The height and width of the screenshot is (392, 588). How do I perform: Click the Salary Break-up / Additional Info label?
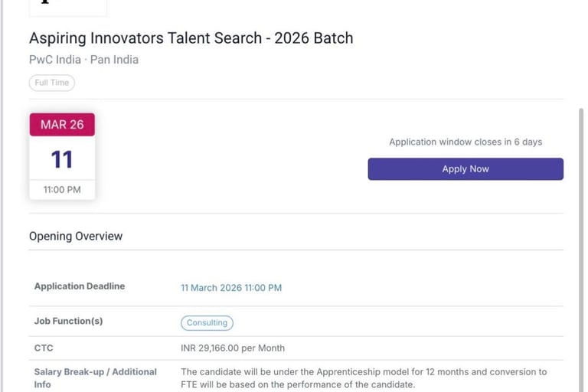tap(95, 377)
